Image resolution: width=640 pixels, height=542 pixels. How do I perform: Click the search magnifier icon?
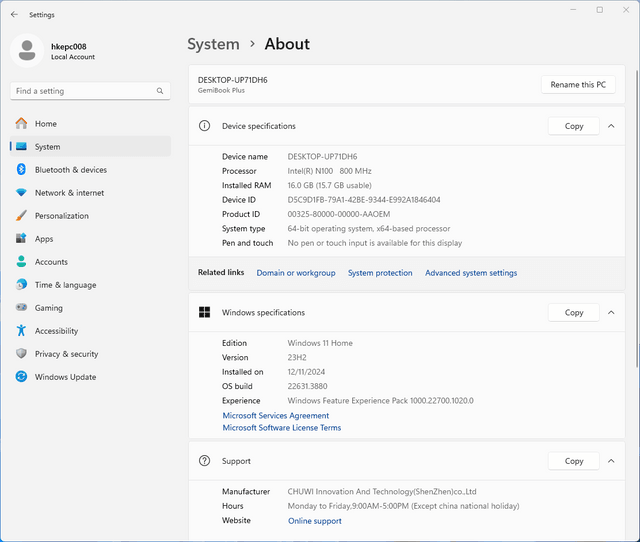(160, 91)
